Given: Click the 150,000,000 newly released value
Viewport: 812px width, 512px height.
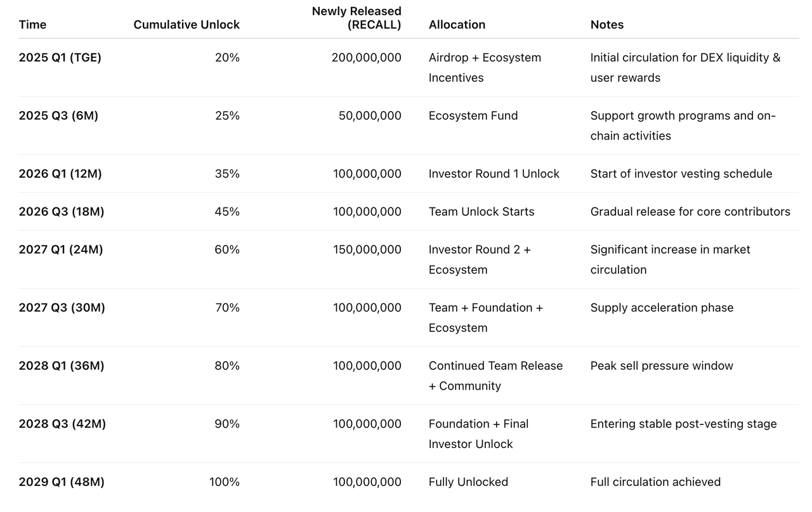Looking at the screenshot, I should click(x=367, y=250).
